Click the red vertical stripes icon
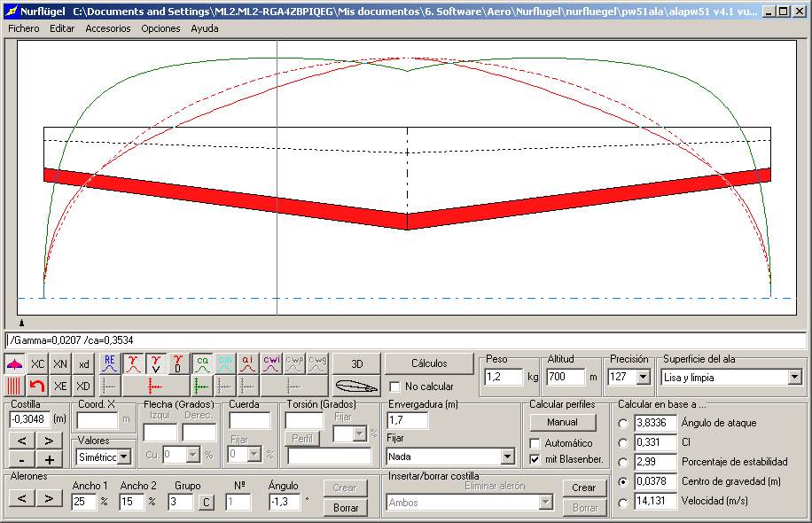Screen dimensions: 812x523 (14, 386)
